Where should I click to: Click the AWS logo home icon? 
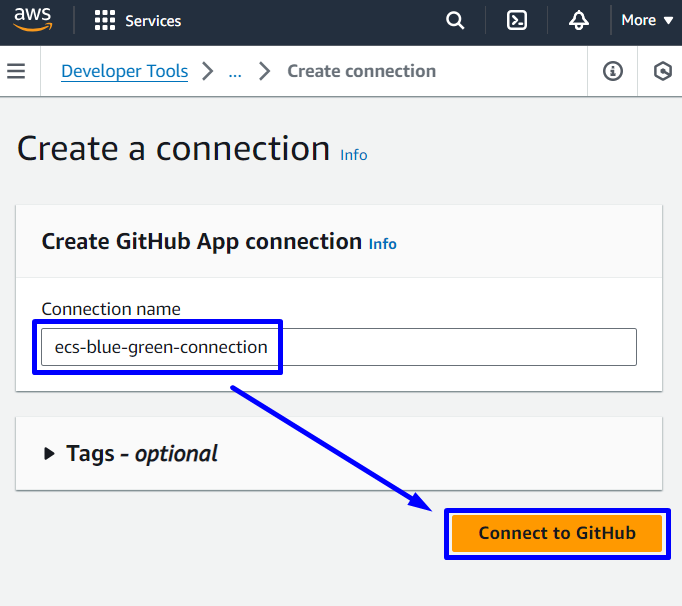[x=33, y=20]
